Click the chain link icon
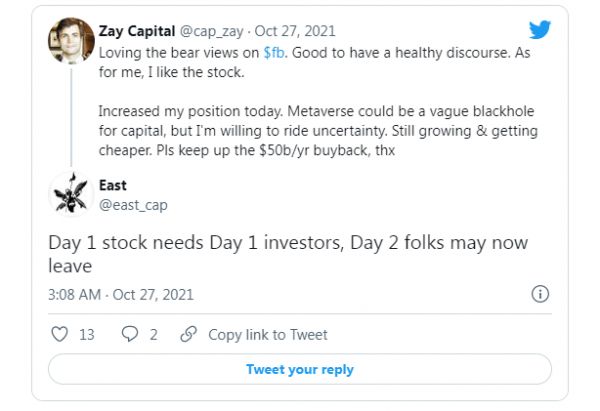600x411 pixels. [189, 335]
